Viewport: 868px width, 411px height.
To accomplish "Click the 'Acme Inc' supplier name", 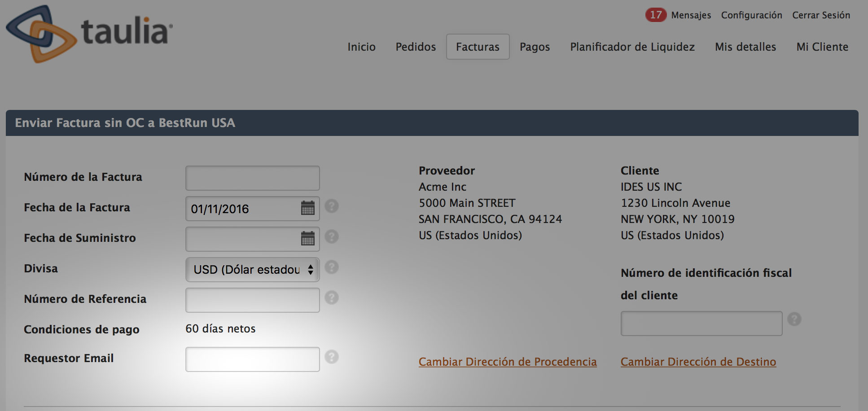I will pos(443,187).
